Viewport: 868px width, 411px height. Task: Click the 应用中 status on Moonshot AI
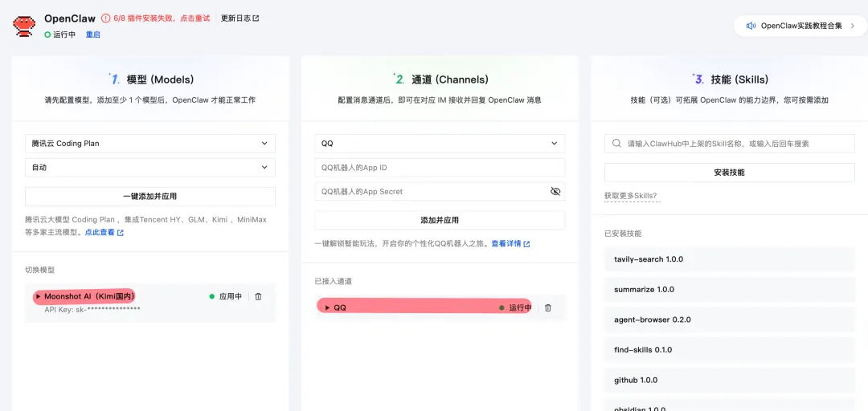226,296
